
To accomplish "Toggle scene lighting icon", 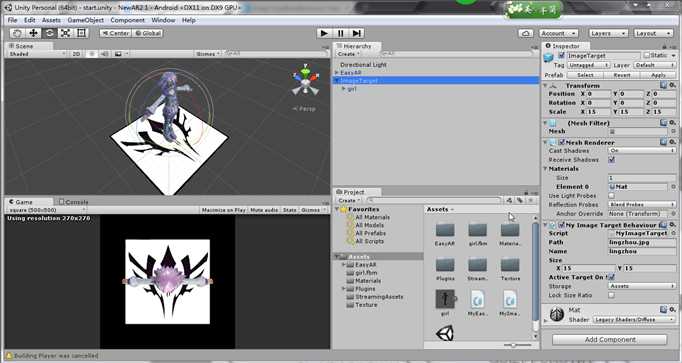I will click(91, 54).
